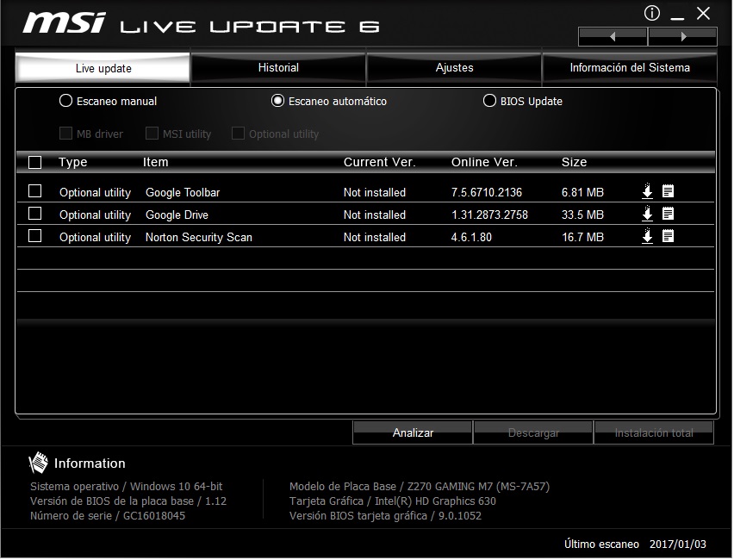The width and height of the screenshot is (734, 560).
Task: Close the MSI Live Update window
Action: (x=703, y=14)
